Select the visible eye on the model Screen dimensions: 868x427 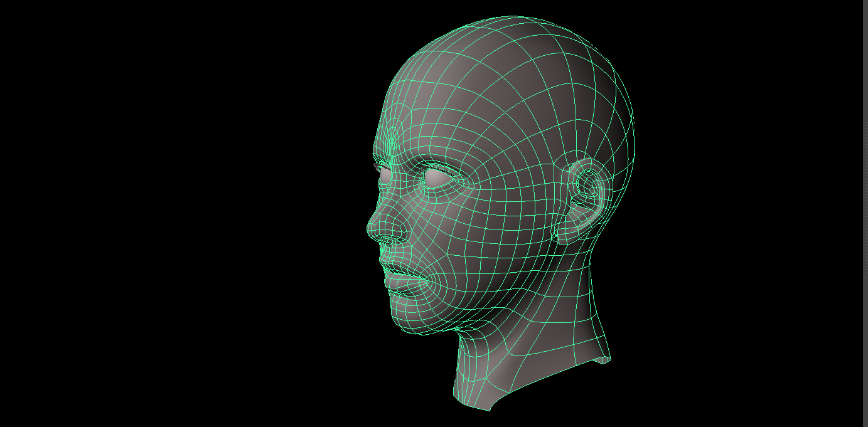tap(433, 177)
